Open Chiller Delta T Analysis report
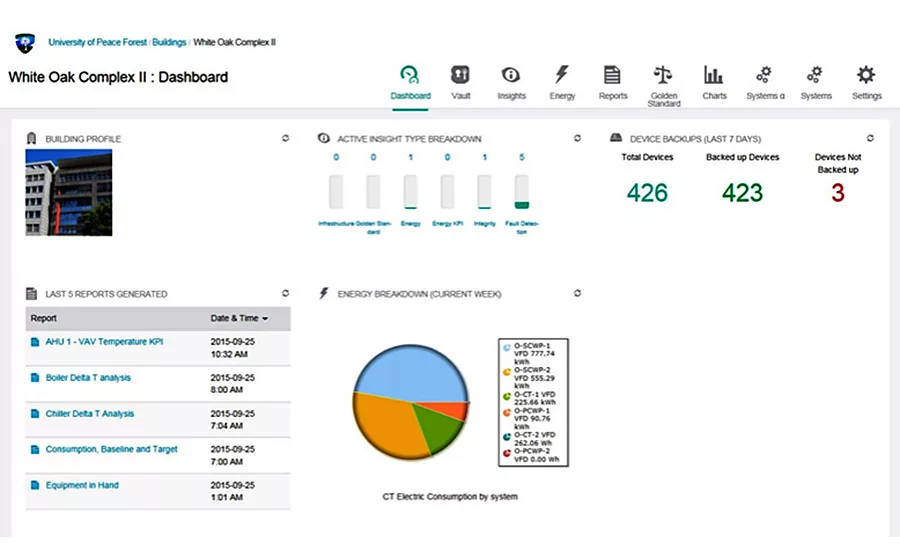The image size is (900, 550). point(90,413)
